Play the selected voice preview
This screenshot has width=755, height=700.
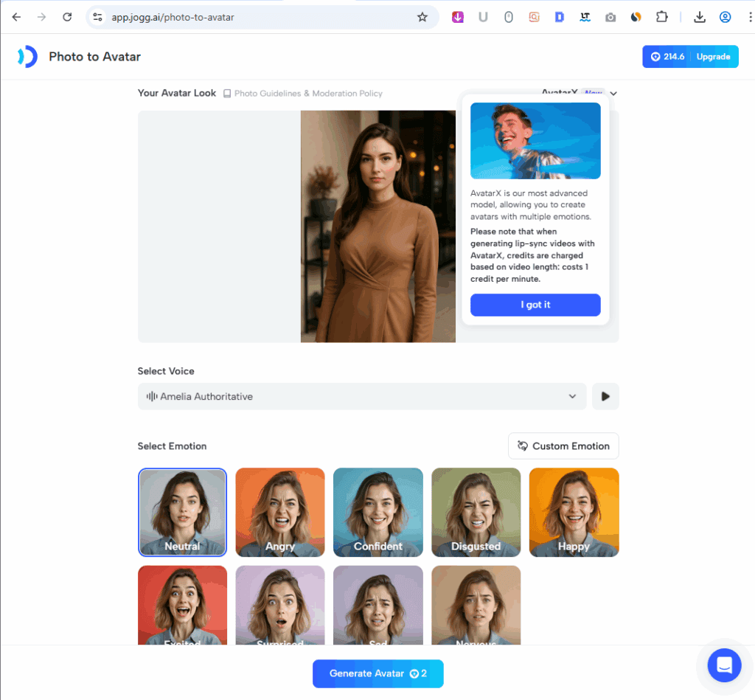point(605,396)
